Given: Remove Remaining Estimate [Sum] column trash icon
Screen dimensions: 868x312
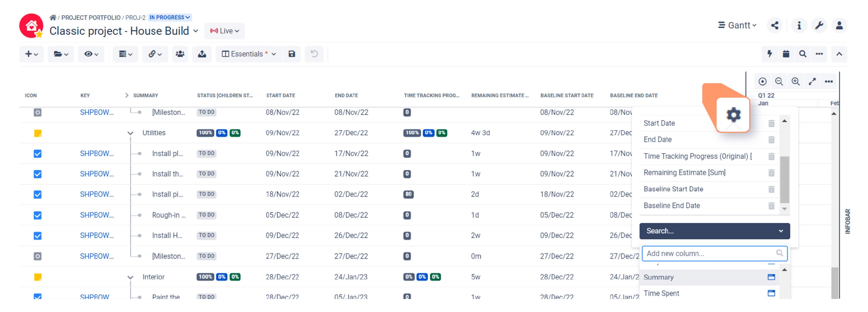Looking at the screenshot, I should tap(771, 173).
